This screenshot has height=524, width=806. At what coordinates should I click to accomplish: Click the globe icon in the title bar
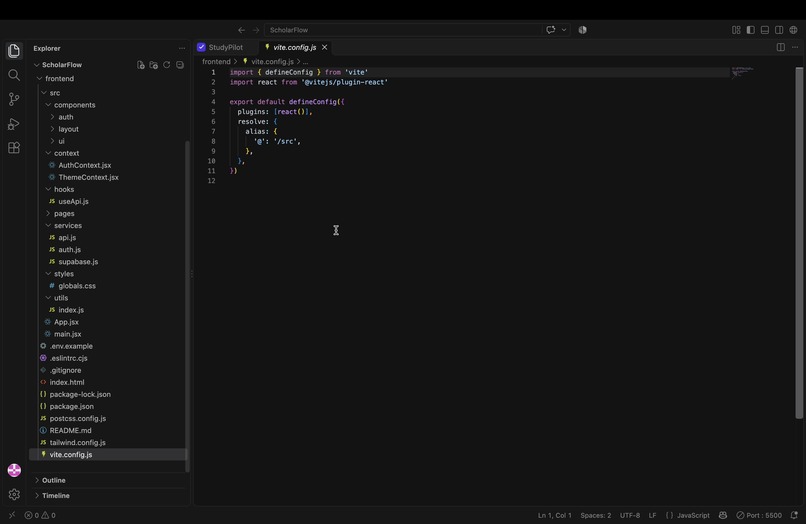point(793,30)
